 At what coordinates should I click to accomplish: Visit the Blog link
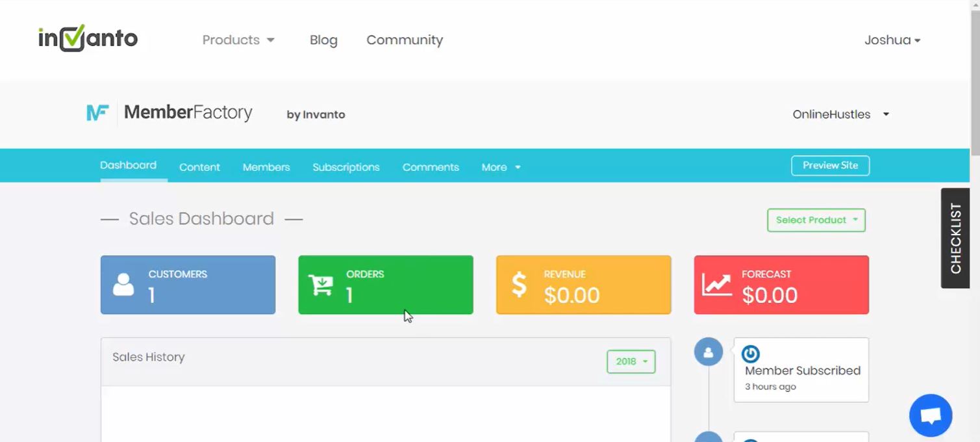click(323, 40)
